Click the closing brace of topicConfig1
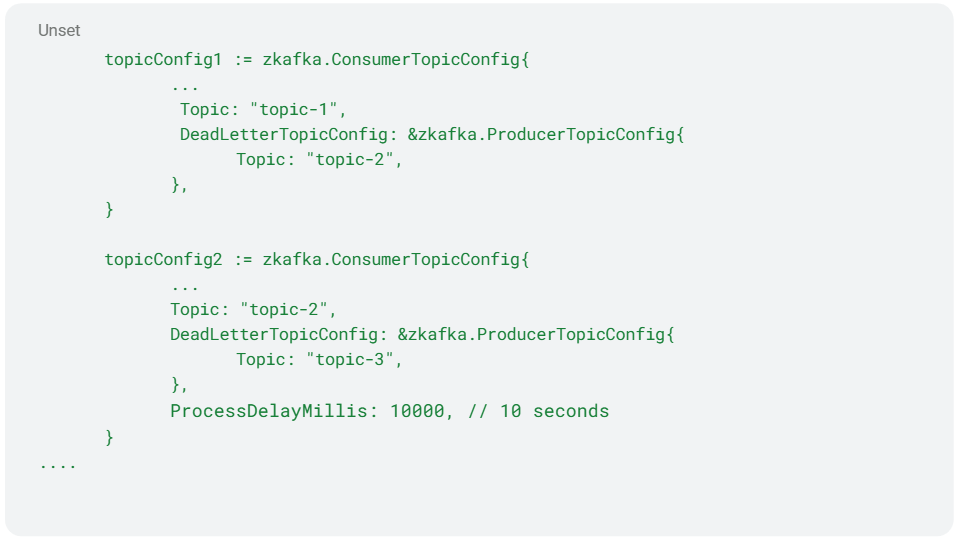Viewport: 958px width, 541px height. [109, 210]
